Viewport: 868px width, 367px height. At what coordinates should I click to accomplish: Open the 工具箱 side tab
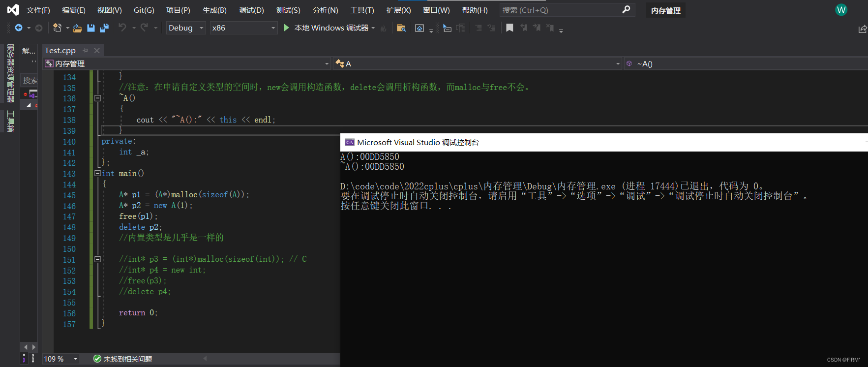[x=10, y=122]
